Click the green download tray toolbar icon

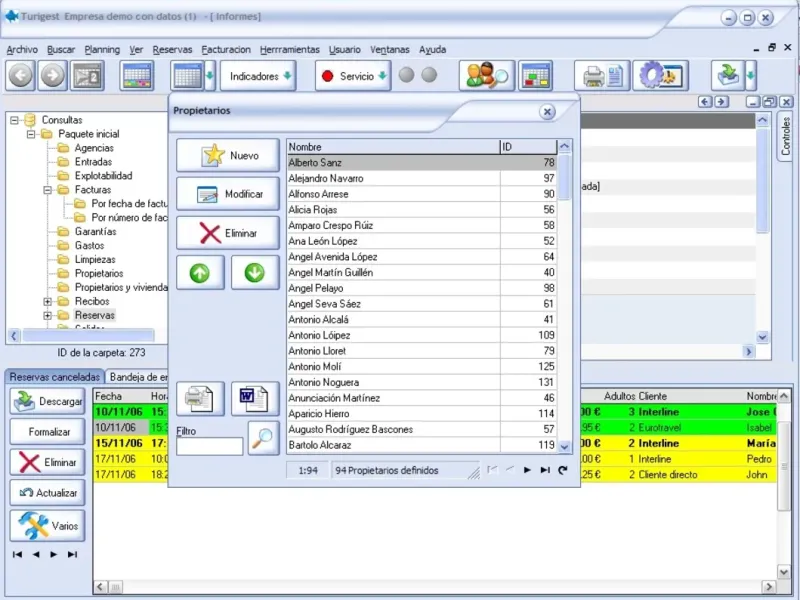[x=728, y=76]
